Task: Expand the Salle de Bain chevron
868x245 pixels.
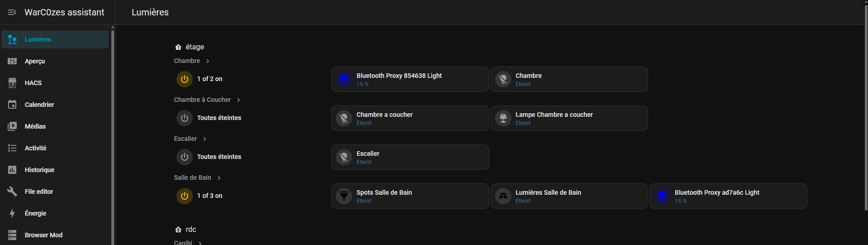Action: click(219, 178)
